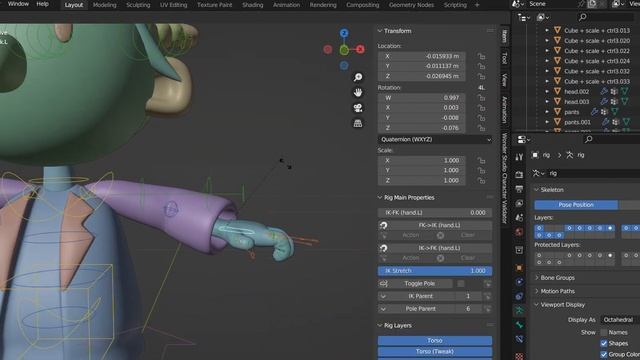Viewport: 640px width, 360px height.
Task: Click the outliner search magnifier icon
Action: click(583, 17)
